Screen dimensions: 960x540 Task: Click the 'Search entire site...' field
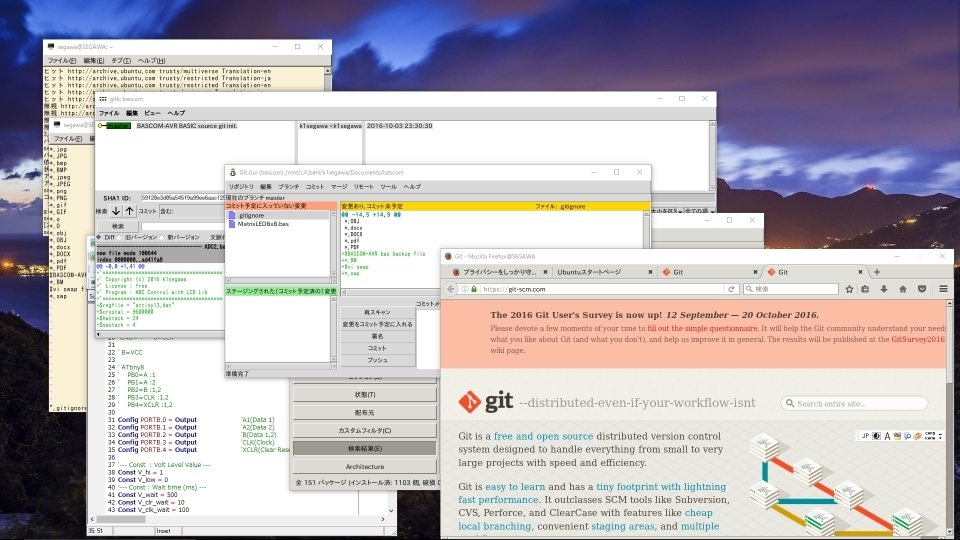[855, 403]
